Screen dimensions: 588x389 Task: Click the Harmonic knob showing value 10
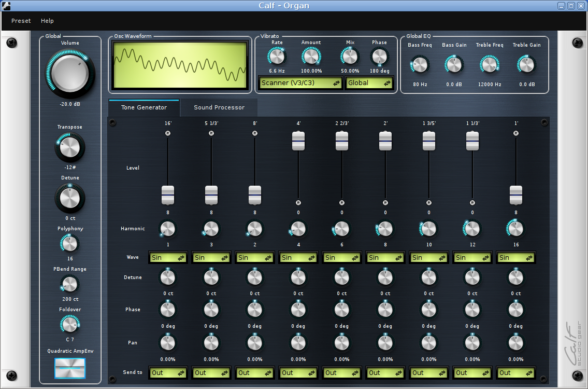tap(429, 229)
